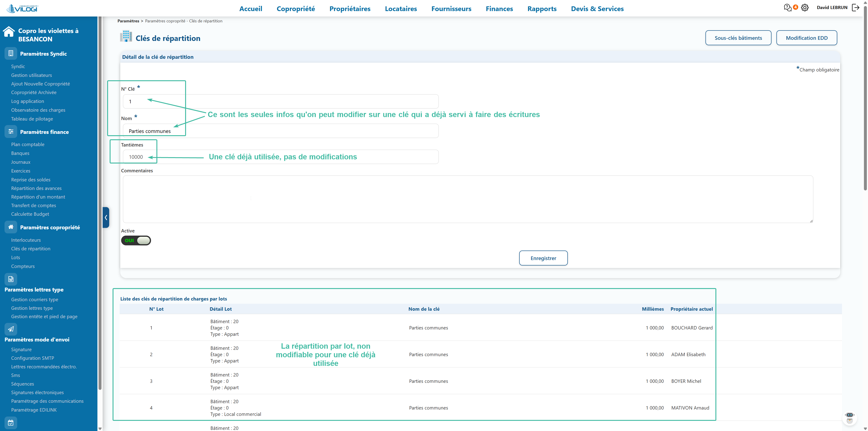Open Tableau de pilotage in sidebar
The image size is (868, 431).
(32, 119)
